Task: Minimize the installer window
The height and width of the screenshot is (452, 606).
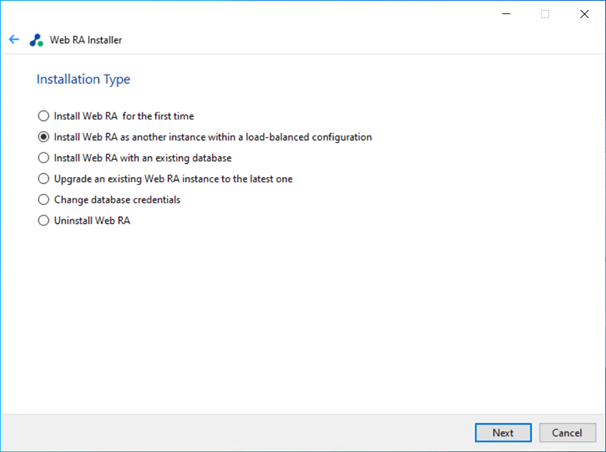Action: [x=506, y=14]
